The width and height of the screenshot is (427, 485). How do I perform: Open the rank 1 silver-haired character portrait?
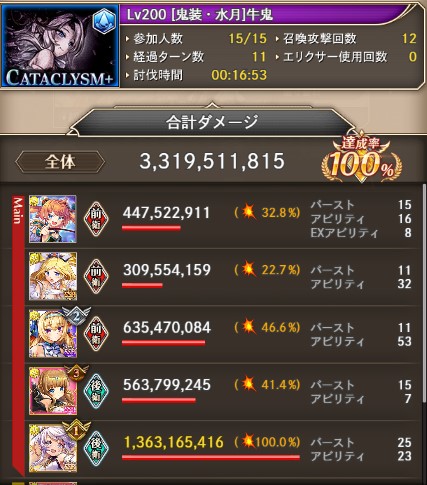coord(53,448)
